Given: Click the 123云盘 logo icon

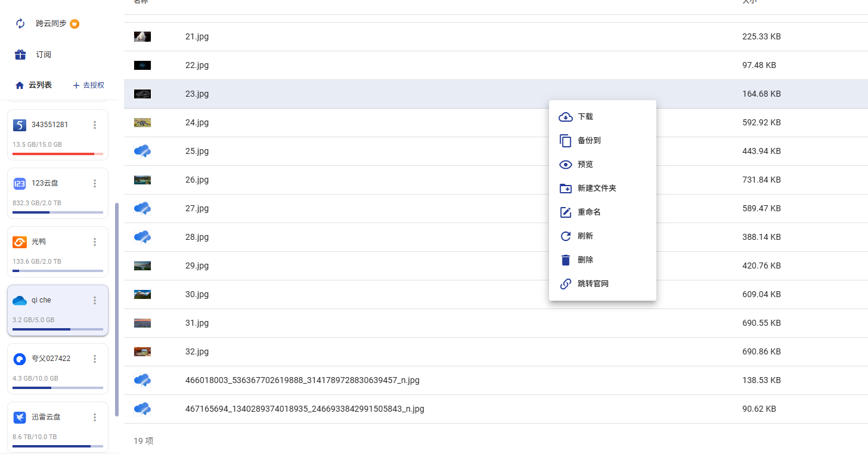Looking at the screenshot, I should tap(20, 183).
